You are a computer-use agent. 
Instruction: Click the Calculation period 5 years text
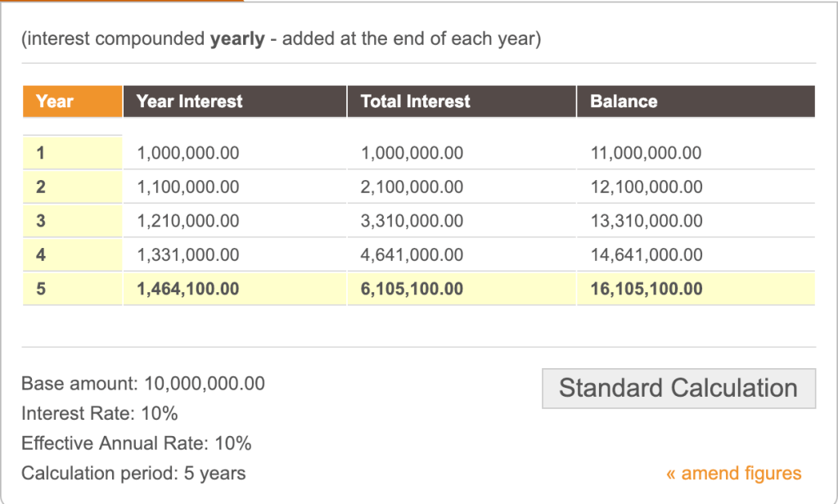point(133,473)
